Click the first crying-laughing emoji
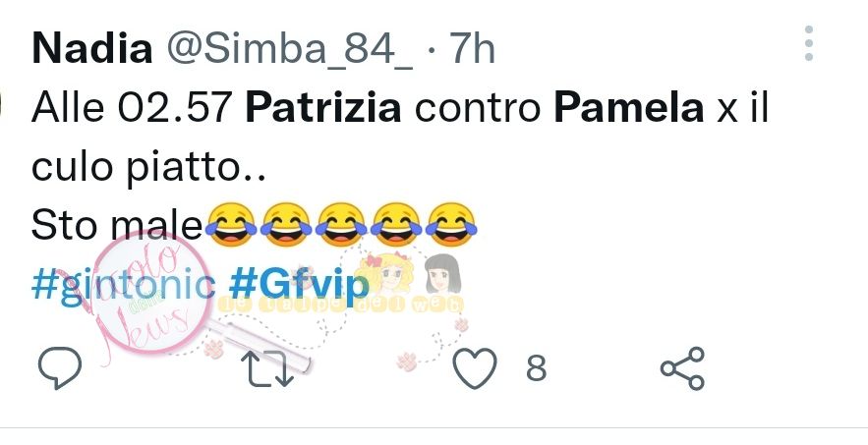868x445 pixels. [x=231, y=224]
